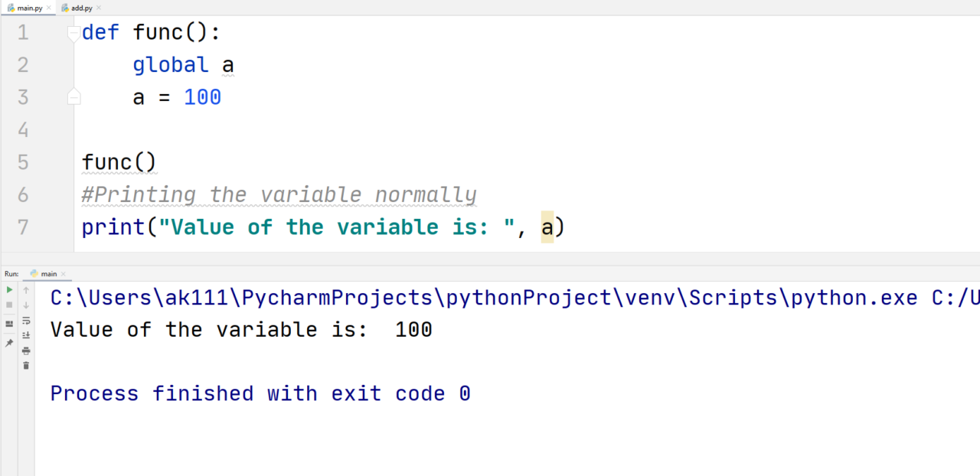Click the highlighted variable a on line 7
This screenshot has height=476, width=980.
[547, 227]
